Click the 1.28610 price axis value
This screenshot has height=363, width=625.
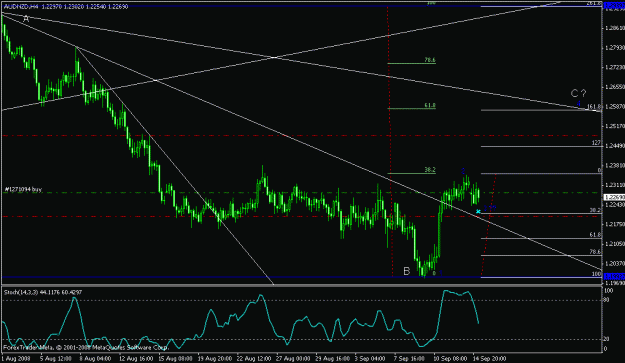[614, 28]
